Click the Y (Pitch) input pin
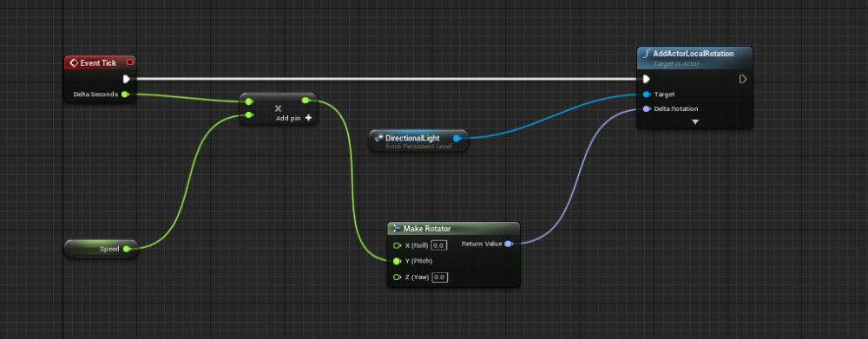This screenshot has width=868, height=339. 397,261
